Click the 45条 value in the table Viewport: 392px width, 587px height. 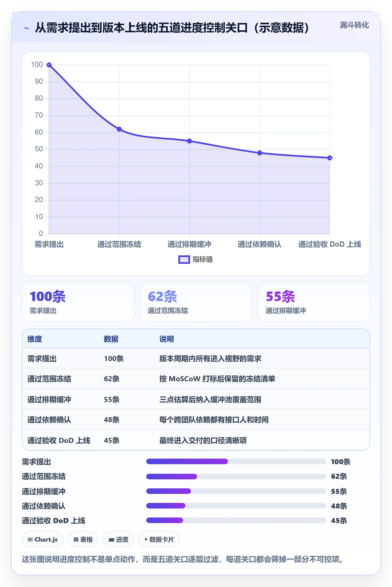pos(112,440)
